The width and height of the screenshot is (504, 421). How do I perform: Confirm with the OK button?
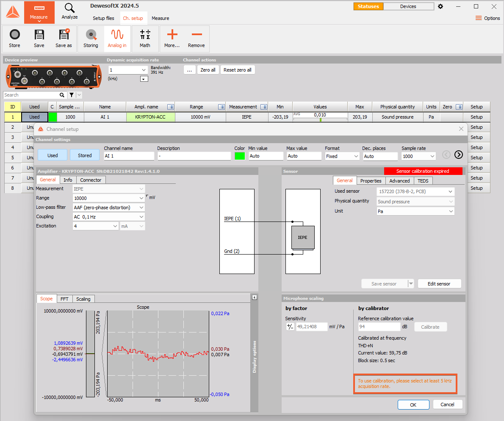(x=413, y=405)
